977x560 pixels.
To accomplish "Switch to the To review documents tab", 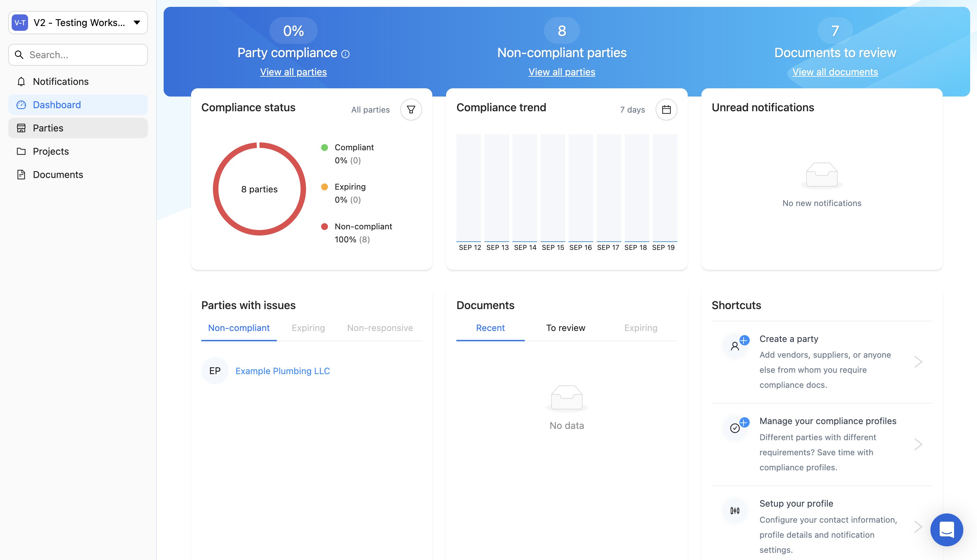I will [566, 328].
